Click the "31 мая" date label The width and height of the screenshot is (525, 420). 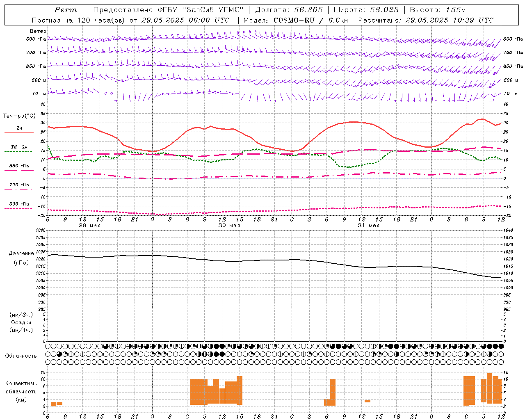click(368, 226)
